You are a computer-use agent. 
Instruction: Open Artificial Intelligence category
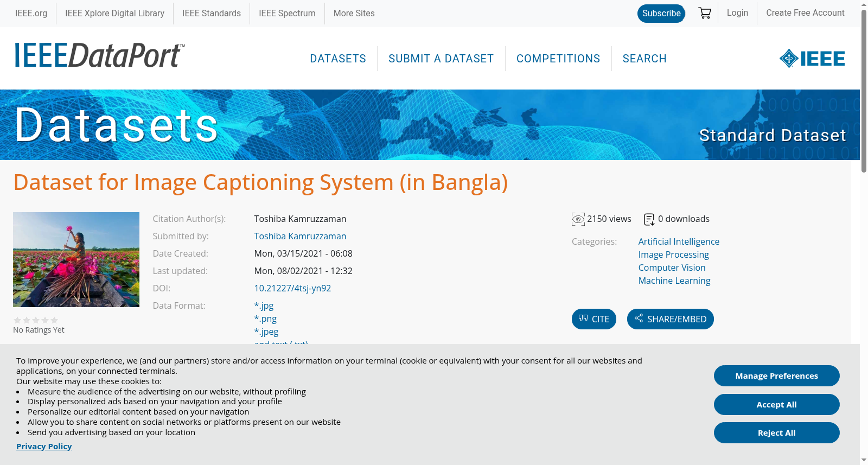click(x=679, y=242)
